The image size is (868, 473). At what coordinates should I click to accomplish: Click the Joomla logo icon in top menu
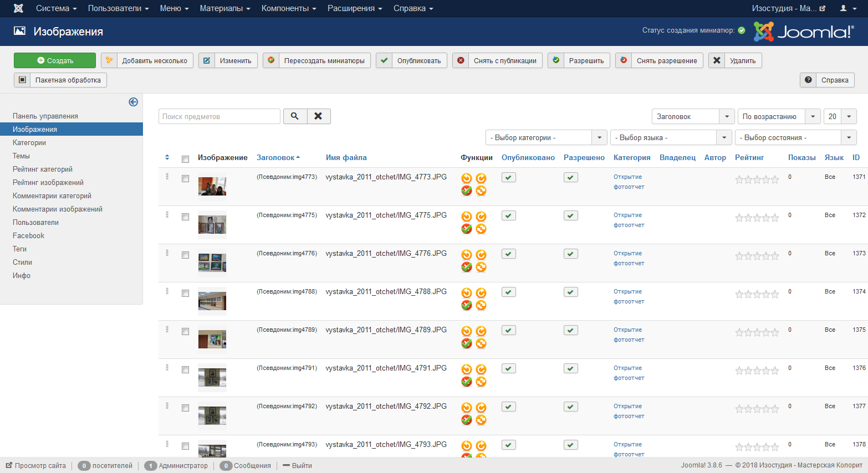pos(18,8)
